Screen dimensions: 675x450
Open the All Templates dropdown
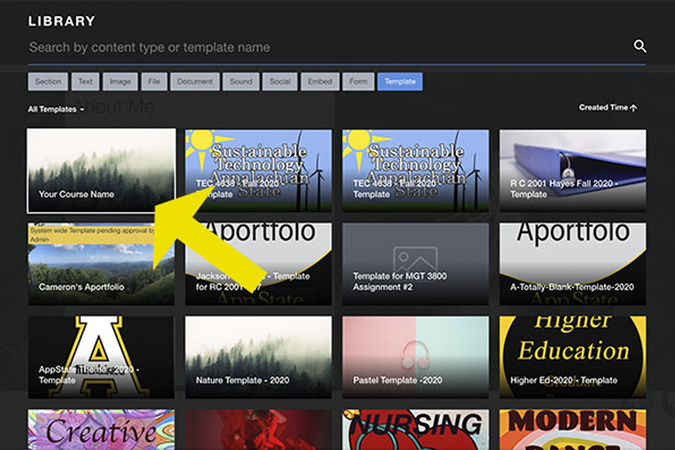(x=56, y=109)
